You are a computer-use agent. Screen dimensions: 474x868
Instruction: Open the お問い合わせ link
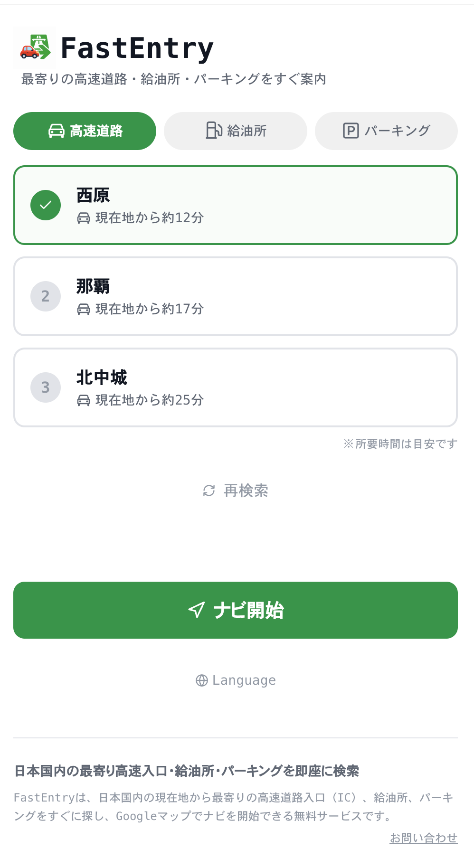pyautogui.click(x=423, y=838)
